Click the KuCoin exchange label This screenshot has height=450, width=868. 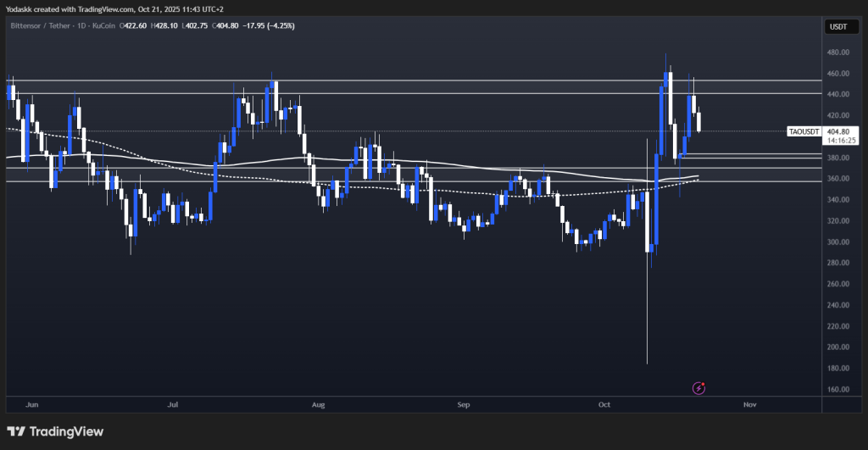click(104, 25)
